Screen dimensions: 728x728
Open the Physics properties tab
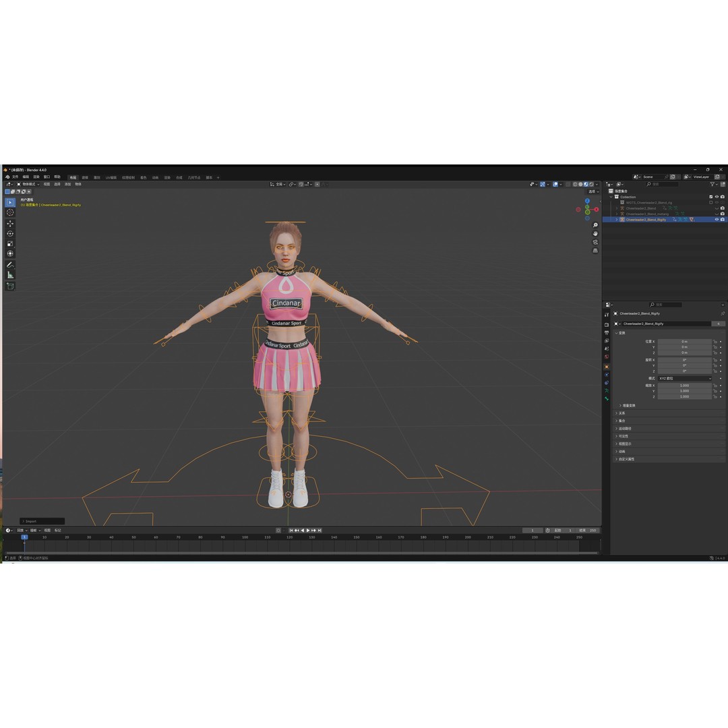(x=607, y=375)
